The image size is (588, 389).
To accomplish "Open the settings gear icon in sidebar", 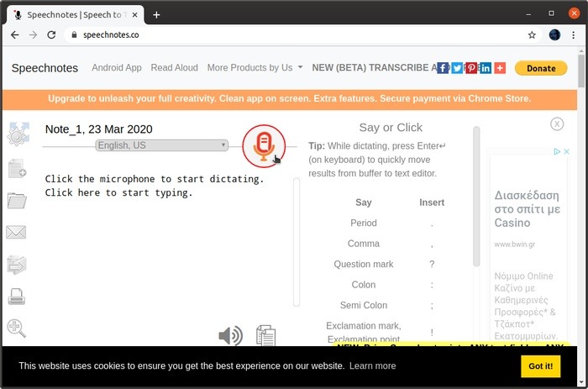I will coord(18,134).
